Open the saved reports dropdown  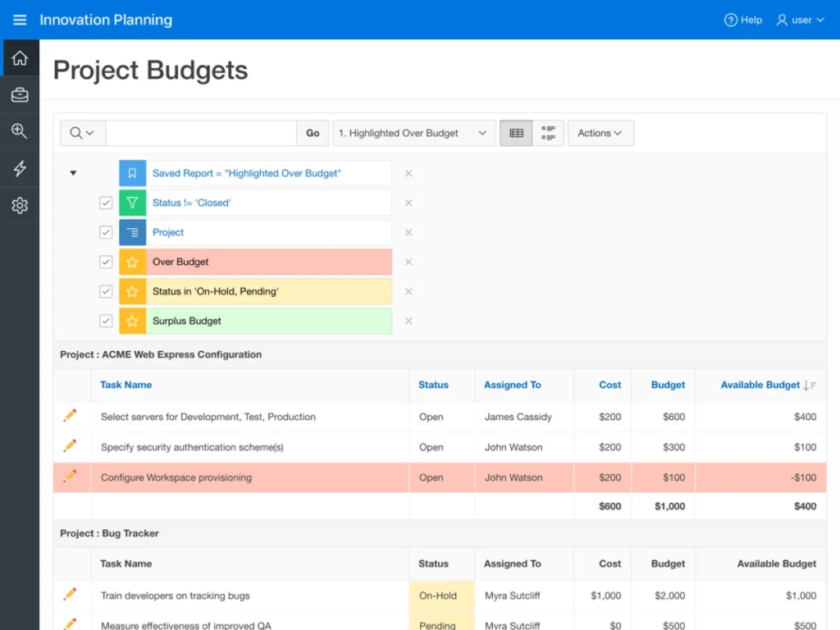pyautogui.click(x=414, y=133)
